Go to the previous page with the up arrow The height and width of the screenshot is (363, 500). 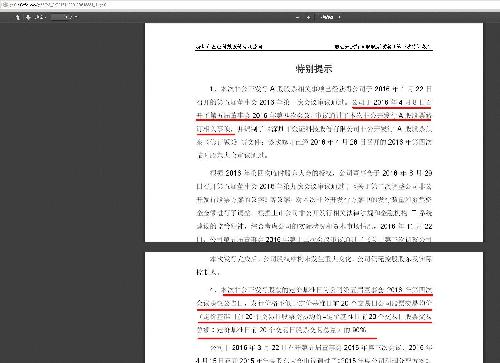(18, 17)
